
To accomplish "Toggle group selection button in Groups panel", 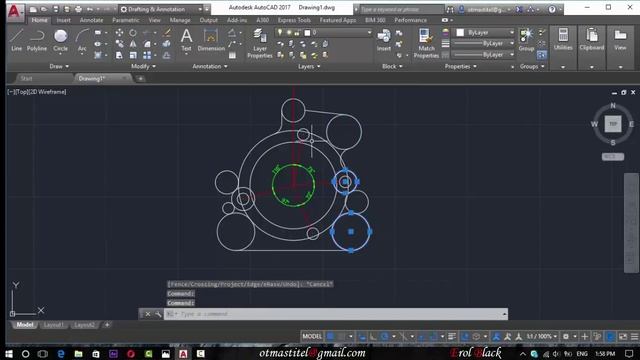I will [x=542, y=55].
